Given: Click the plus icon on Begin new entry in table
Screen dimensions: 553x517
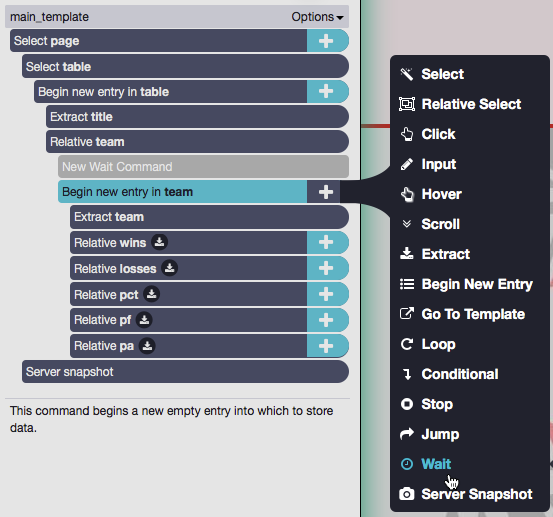Looking at the screenshot, I should 326,92.
